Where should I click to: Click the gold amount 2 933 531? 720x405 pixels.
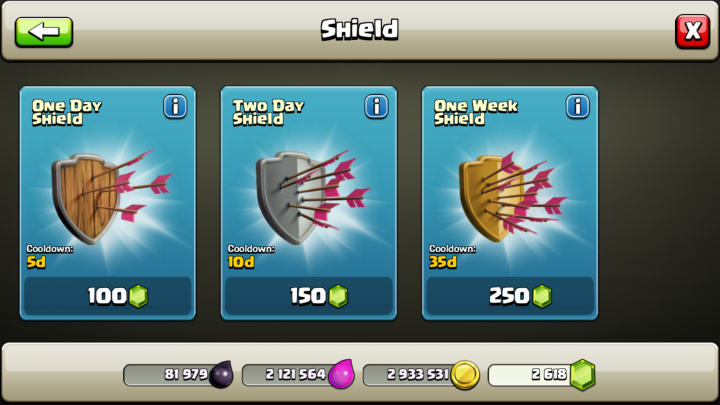coord(417,374)
